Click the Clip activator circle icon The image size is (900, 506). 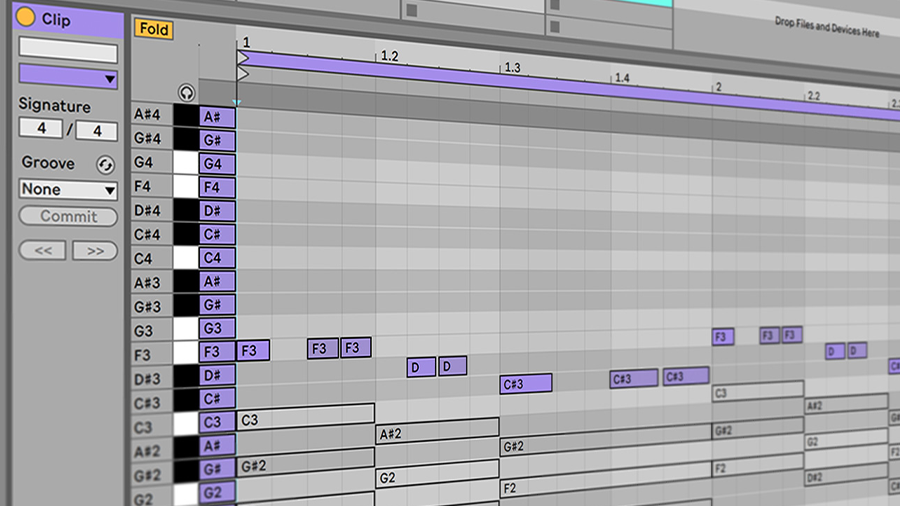tap(25, 17)
